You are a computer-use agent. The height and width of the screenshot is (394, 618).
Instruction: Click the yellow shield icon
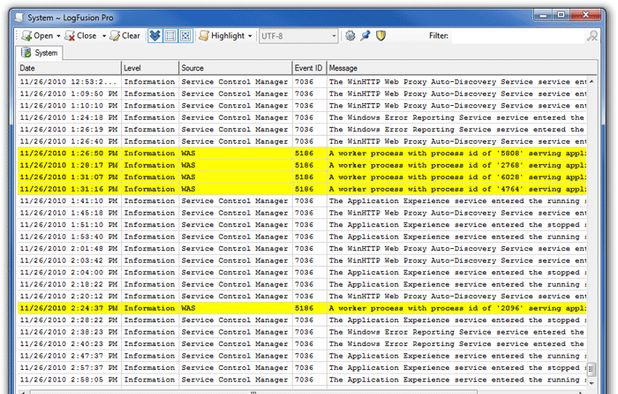[x=381, y=36]
